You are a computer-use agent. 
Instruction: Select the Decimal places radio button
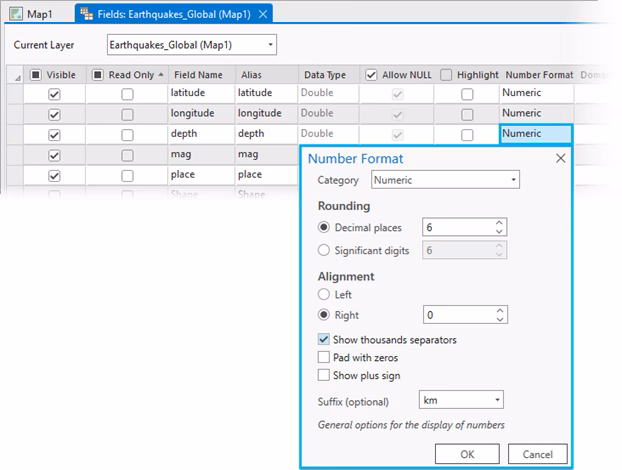click(x=324, y=227)
